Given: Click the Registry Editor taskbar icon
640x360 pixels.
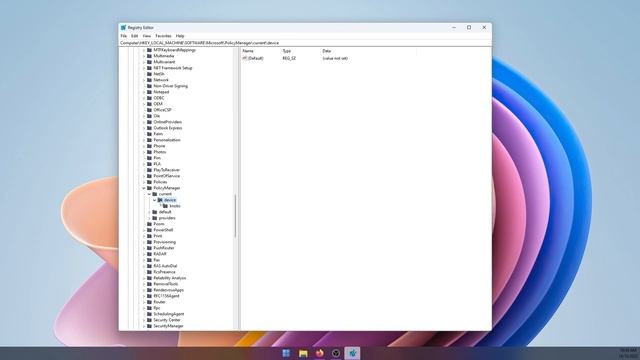Looking at the screenshot, I should [x=353, y=353].
